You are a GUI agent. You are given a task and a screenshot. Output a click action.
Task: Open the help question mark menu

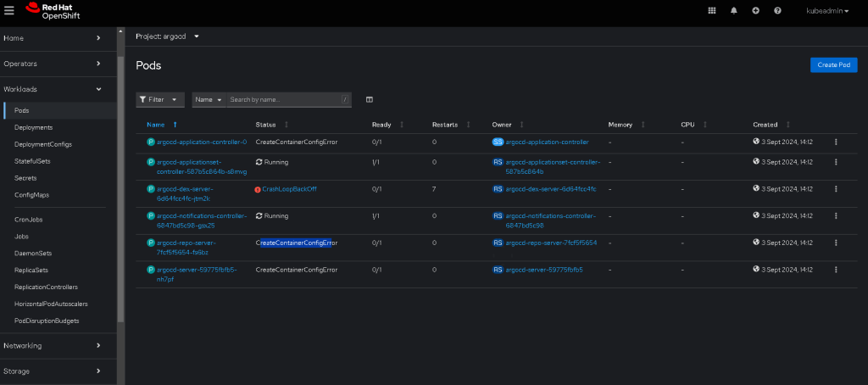point(777,10)
